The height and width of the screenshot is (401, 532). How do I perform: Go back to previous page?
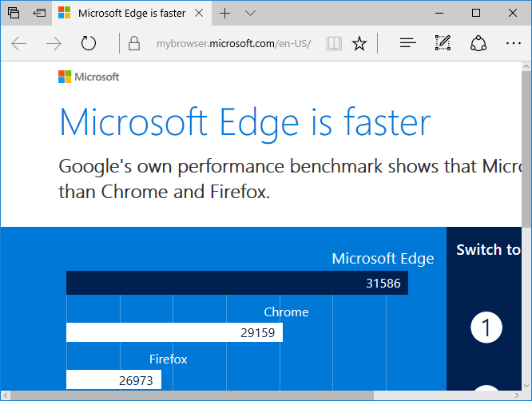pyautogui.click(x=19, y=43)
